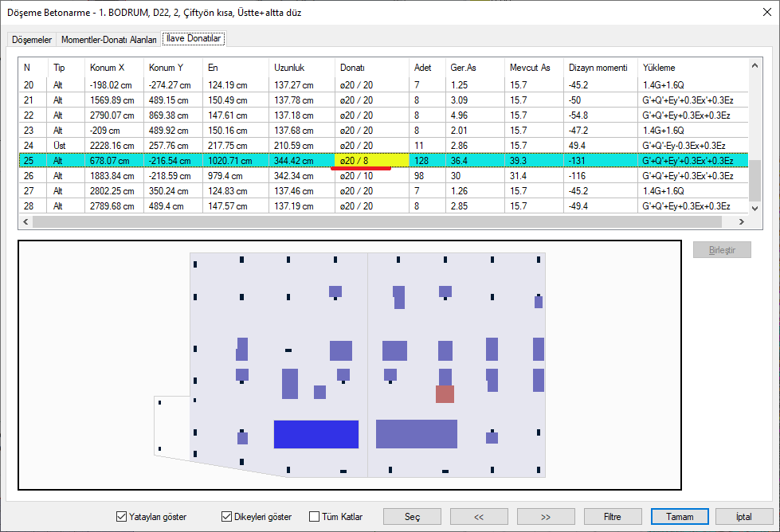Click the table scroll-down arrow
This screenshot has height=532, width=780.
point(755,209)
